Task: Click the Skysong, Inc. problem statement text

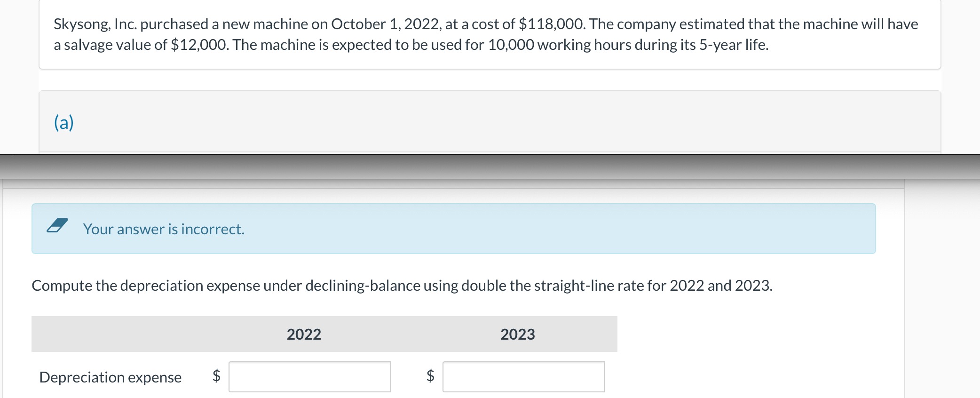Action: point(486,34)
